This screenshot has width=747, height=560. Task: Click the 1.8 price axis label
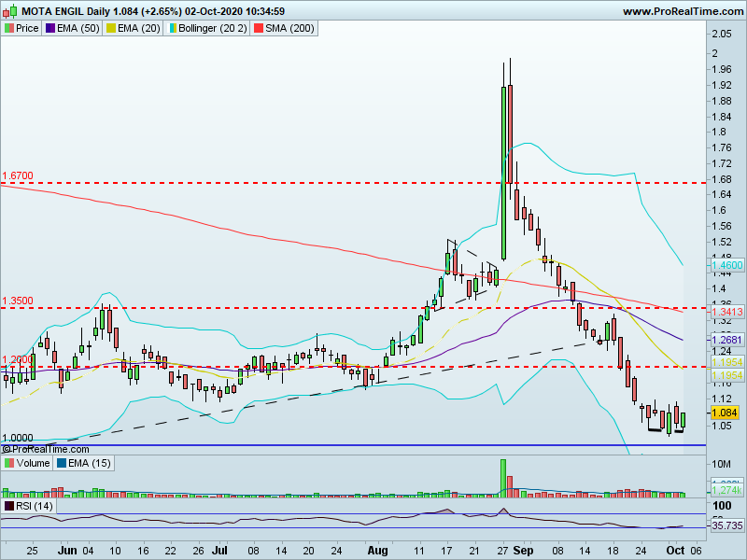[719, 133]
